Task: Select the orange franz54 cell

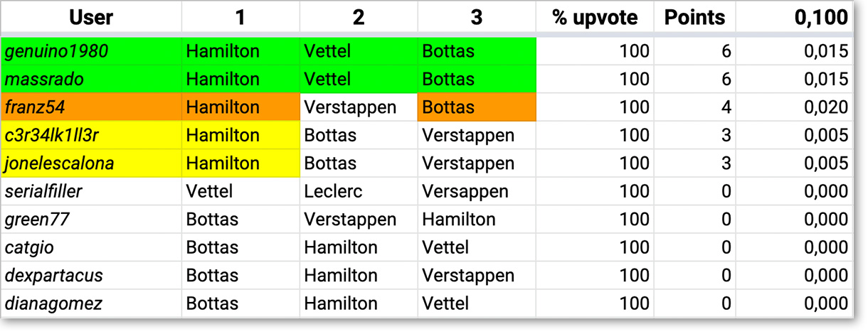Action: 91,107
